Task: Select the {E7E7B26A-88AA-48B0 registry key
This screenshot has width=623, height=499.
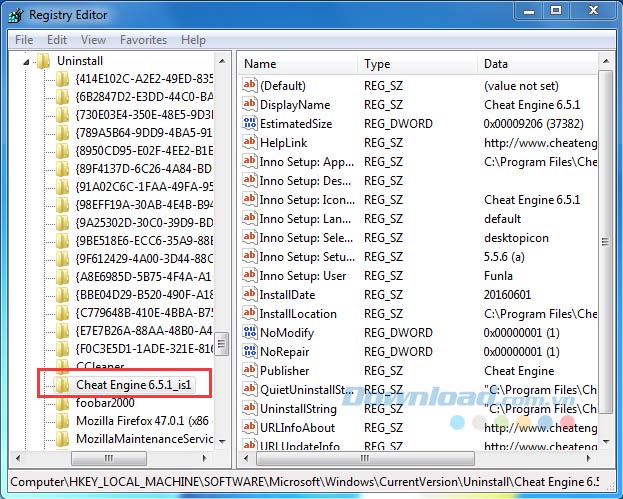Action: tap(144, 331)
